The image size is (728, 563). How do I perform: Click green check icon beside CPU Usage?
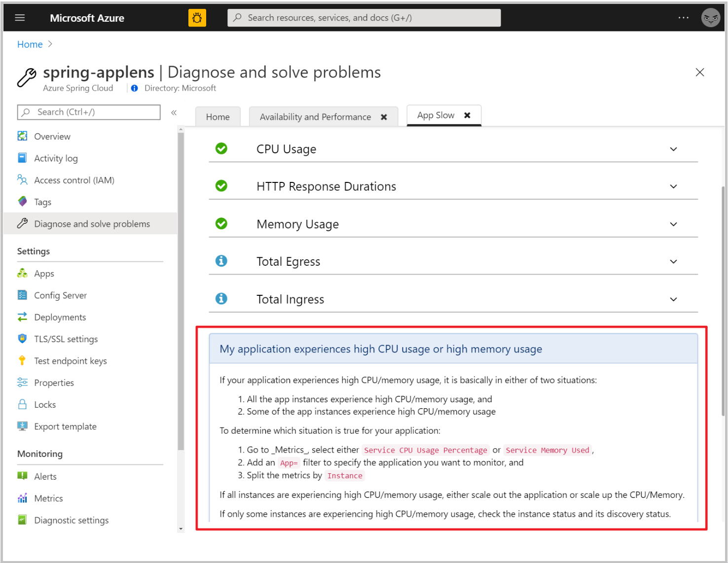pyautogui.click(x=221, y=148)
